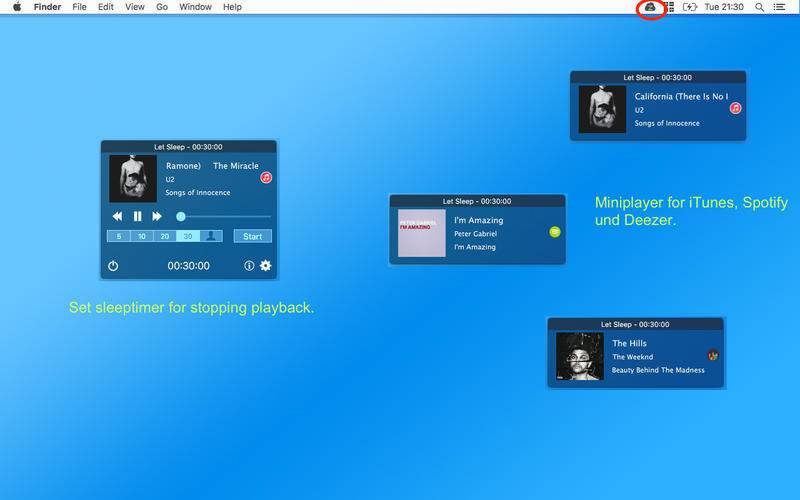Skip to previous track with rewind button

(117, 216)
